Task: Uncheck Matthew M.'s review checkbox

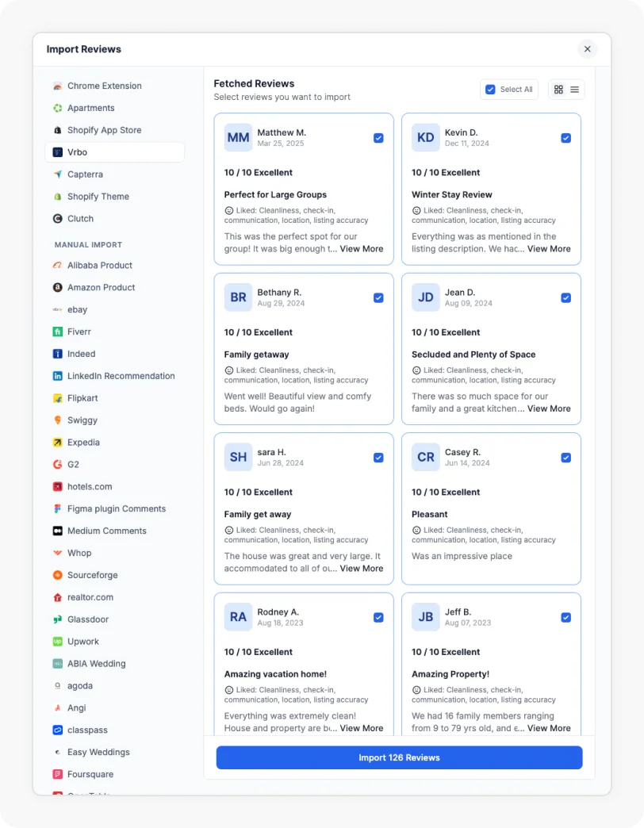Action: [x=378, y=138]
